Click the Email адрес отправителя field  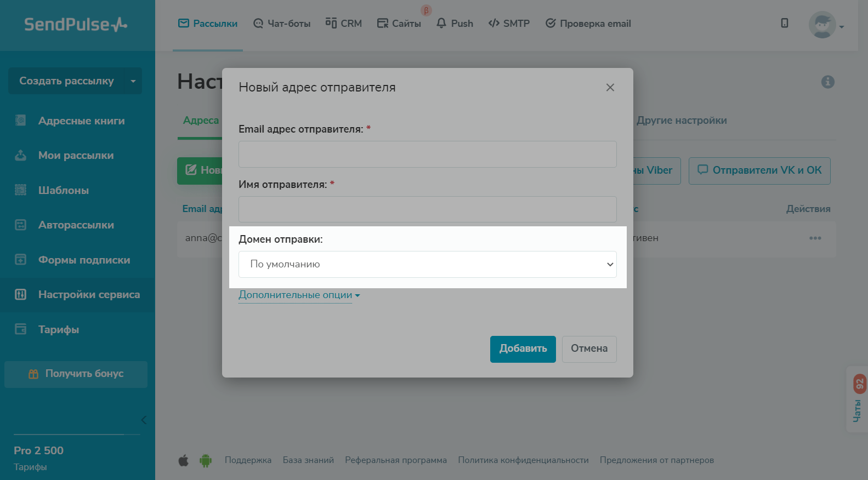427,155
